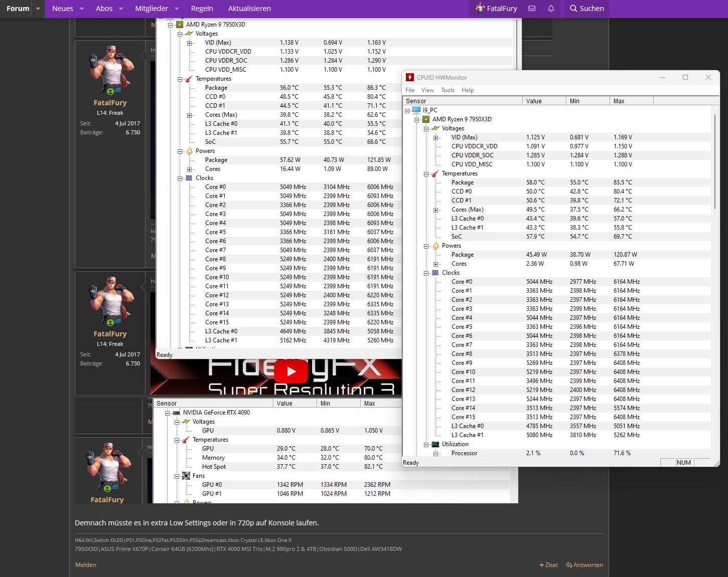This screenshot has width=728, height=577.
Task: Click the Powers flame icon in HWMonitor
Action: point(434,246)
